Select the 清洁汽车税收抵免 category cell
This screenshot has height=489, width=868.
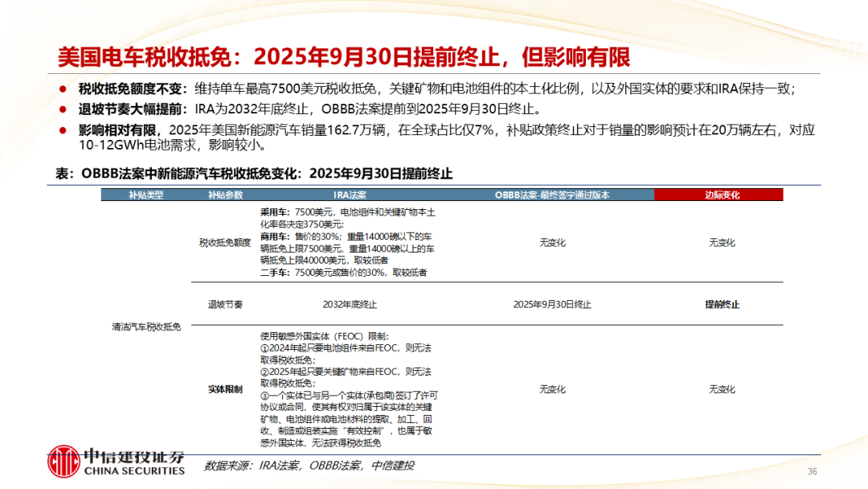click(146, 327)
